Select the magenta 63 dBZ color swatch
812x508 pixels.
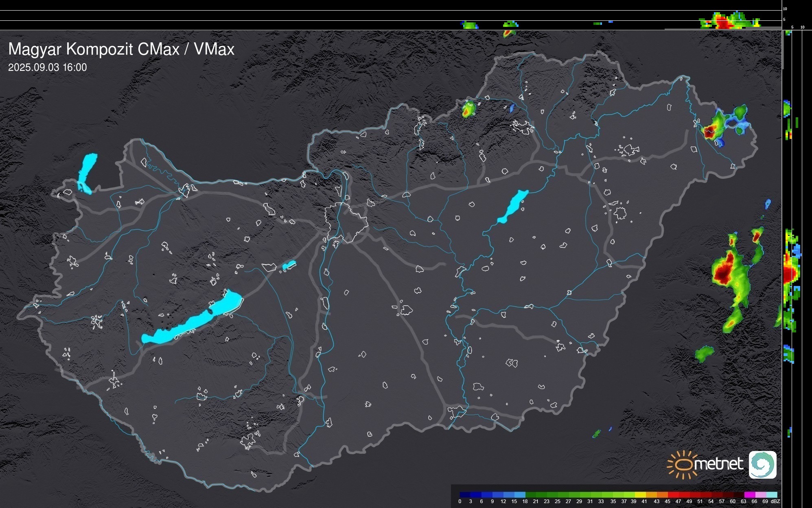[x=749, y=495]
